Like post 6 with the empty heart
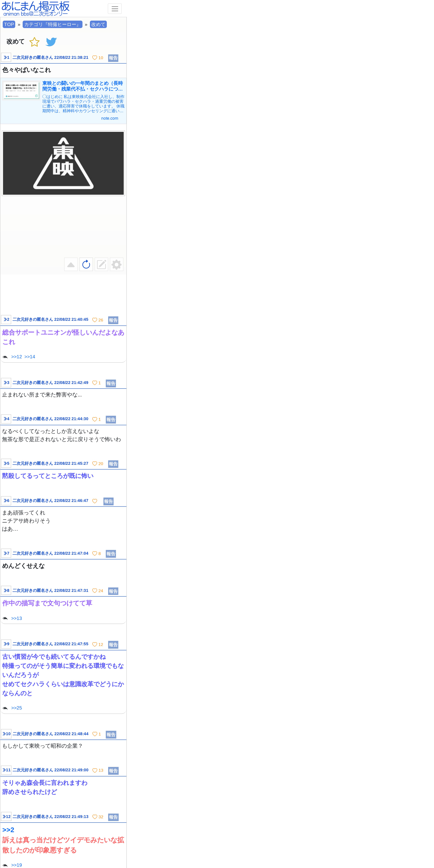 click(x=95, y=501)
